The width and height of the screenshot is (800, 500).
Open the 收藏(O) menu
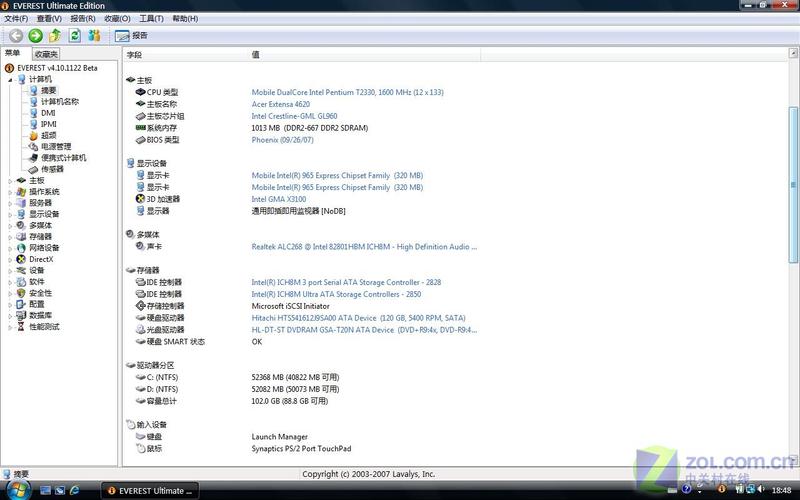[x=117, y=18]
